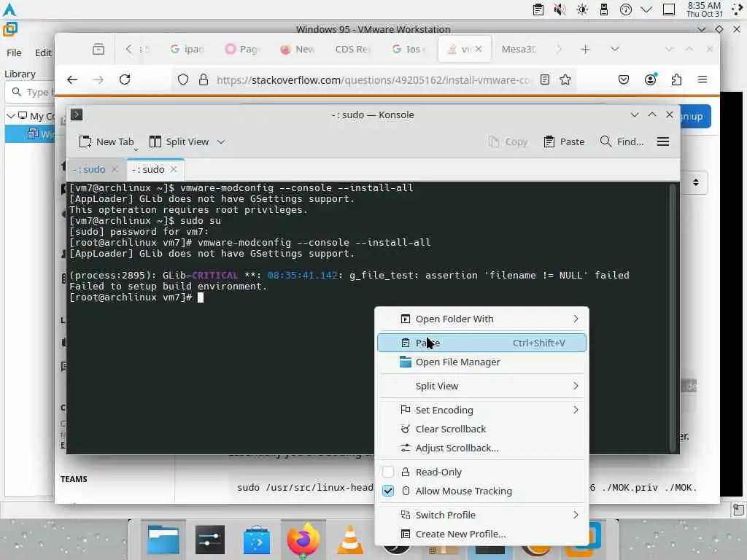Click the site padlock security icon

[x=204, y=79]
